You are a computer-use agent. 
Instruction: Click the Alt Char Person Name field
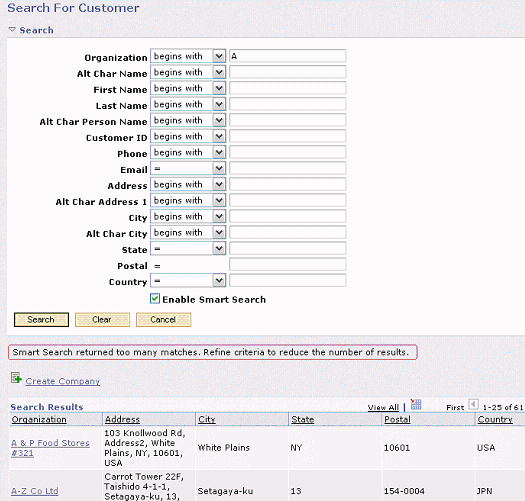point(288,120)
